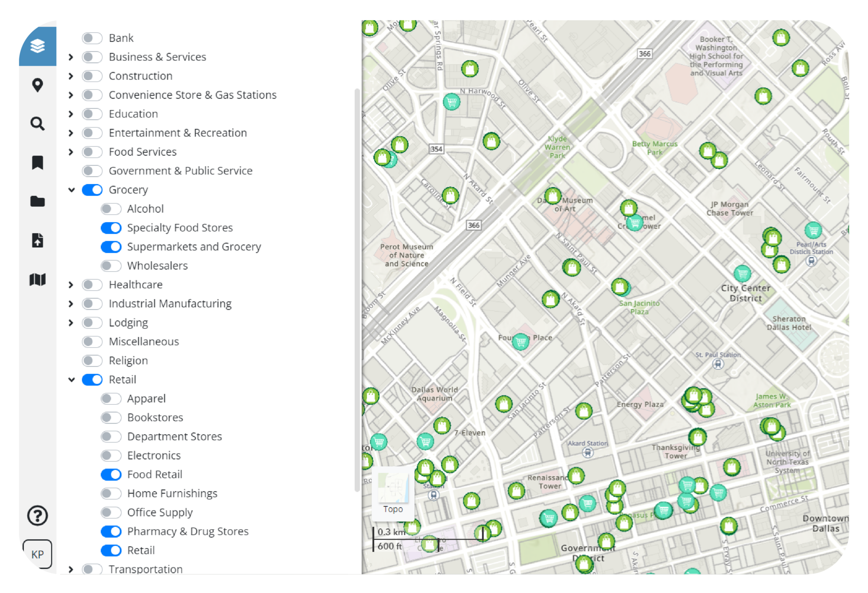The width and height of the screenshot is (868, 593).
Task: Disable the Specialty Food Stores toggle
Action: [111, 228]
